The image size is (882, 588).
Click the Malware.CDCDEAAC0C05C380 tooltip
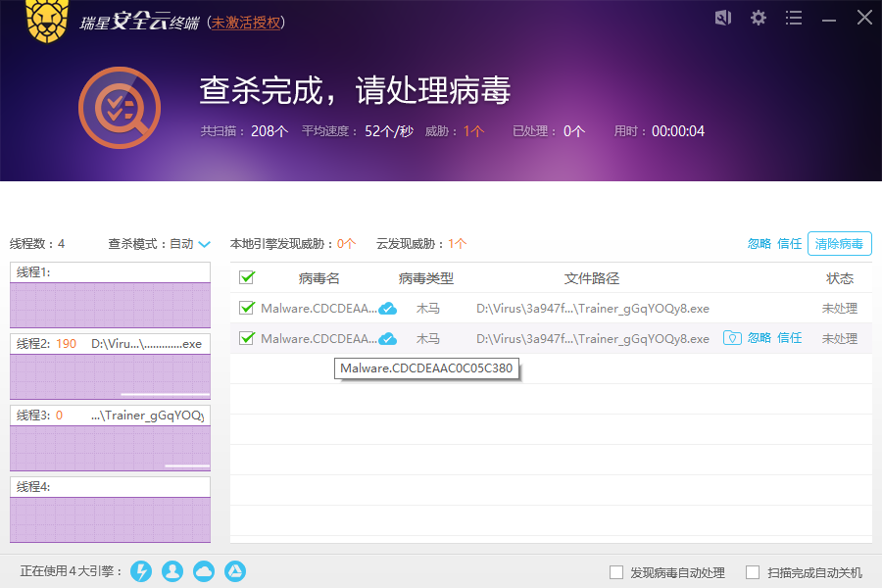[x=426, y=368]
